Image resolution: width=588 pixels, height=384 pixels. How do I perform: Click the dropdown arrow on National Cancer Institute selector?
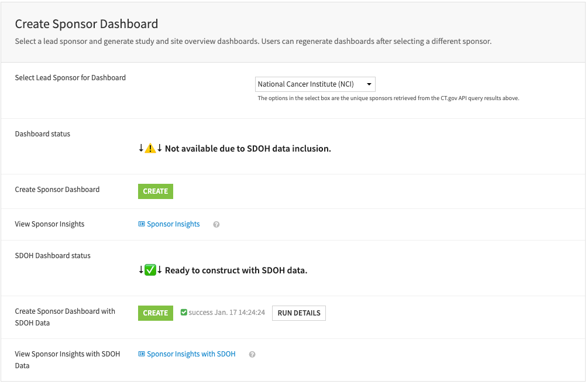[369, 84]
